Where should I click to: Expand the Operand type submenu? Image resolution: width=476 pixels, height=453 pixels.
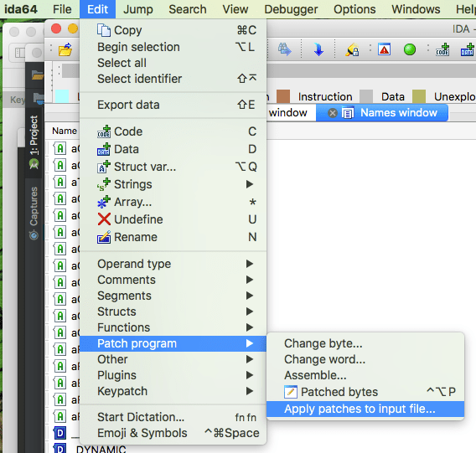coord(250,264)
